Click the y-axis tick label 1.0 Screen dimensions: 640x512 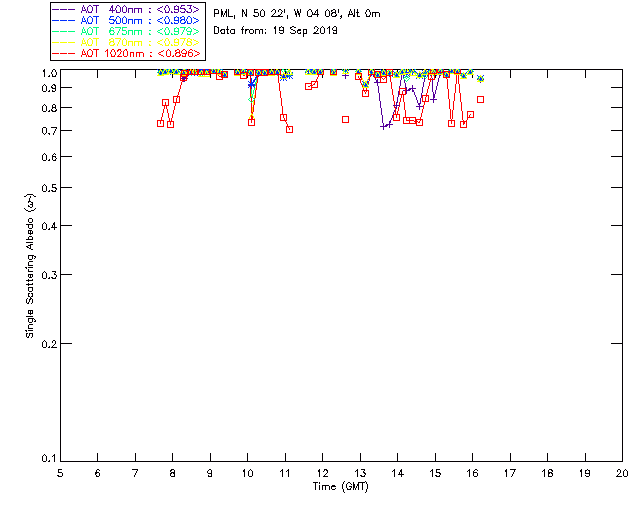point(49,73)
